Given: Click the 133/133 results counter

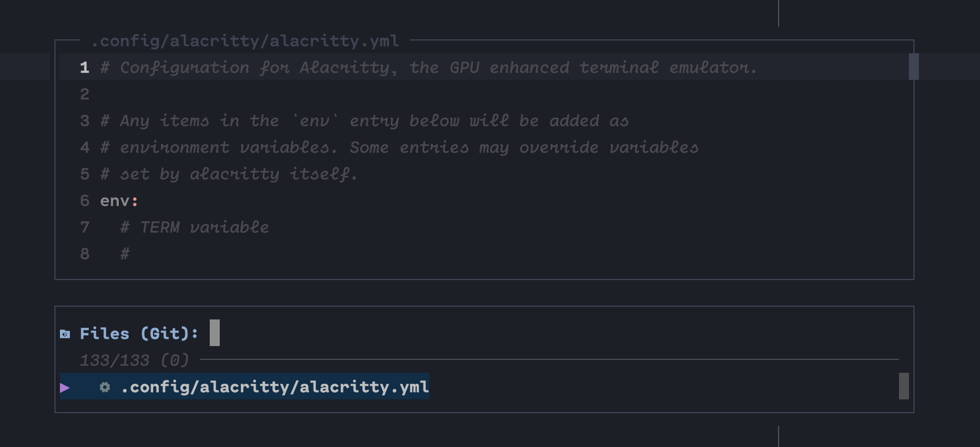Looking at the screenshot, I should point(134,360).
